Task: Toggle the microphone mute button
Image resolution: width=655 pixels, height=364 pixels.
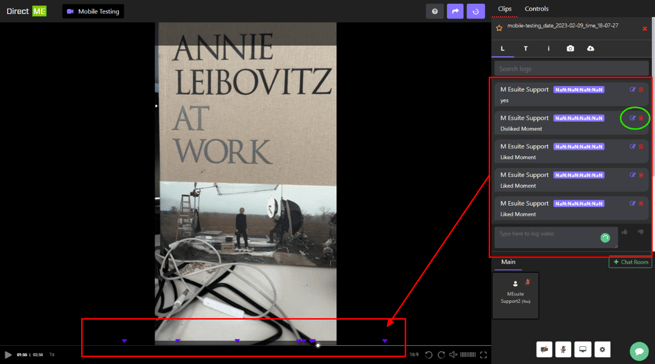Action: (563, 349)
